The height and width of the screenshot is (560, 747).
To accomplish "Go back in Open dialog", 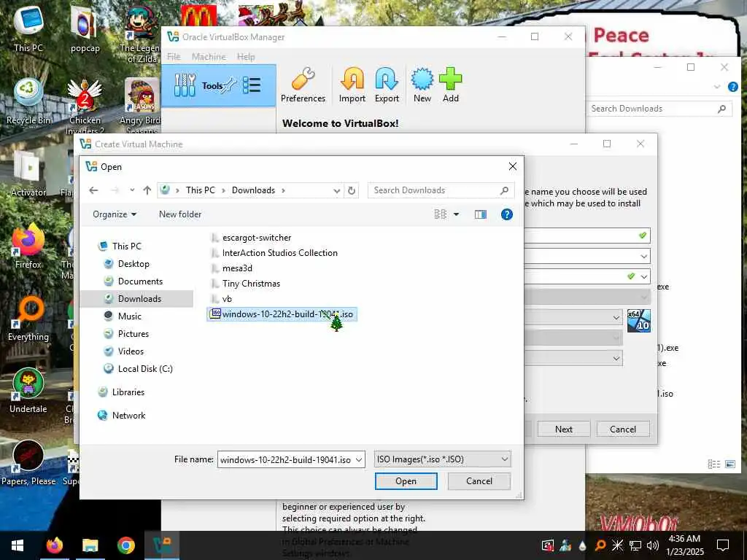I will (x=93, y=190).
